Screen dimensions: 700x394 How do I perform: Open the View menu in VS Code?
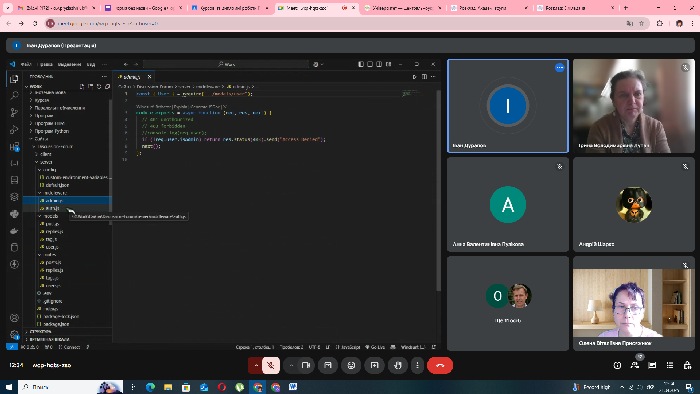tap(91, 64)
